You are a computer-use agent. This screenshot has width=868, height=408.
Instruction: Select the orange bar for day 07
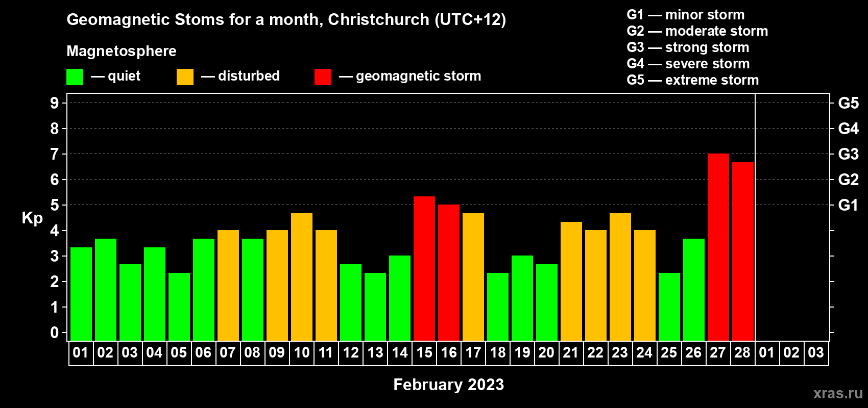point(228,286)
